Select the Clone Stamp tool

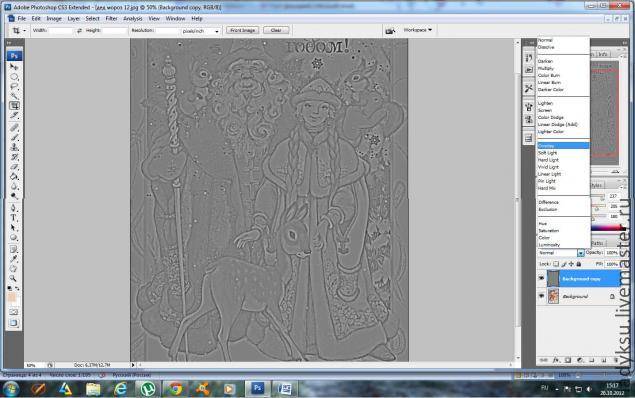(x=14, y=147)
